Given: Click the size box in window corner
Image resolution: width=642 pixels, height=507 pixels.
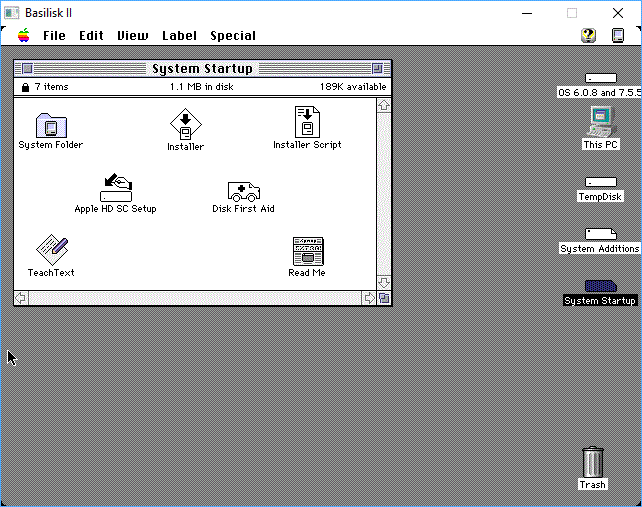Looking at the screenshot, I should [384, 298].
